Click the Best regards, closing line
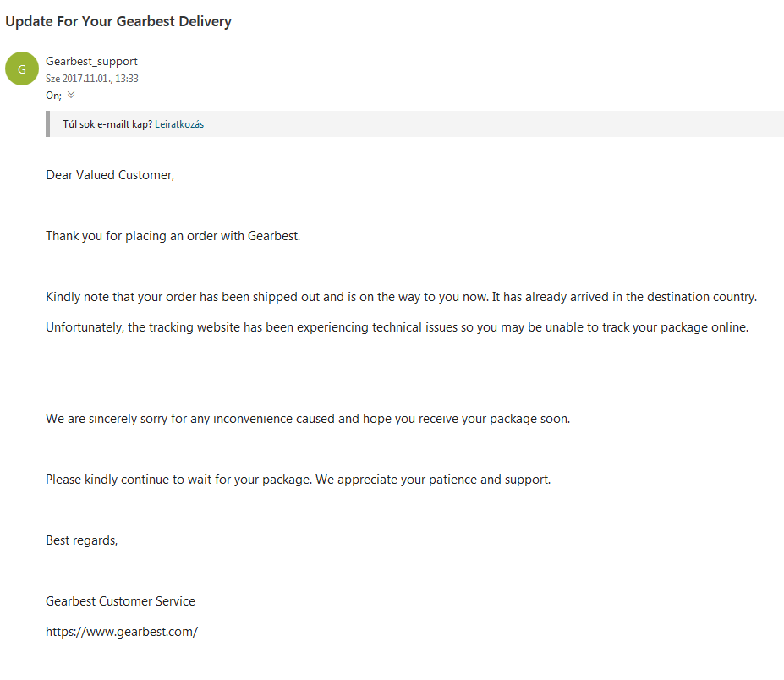 [x=81, y=540]
